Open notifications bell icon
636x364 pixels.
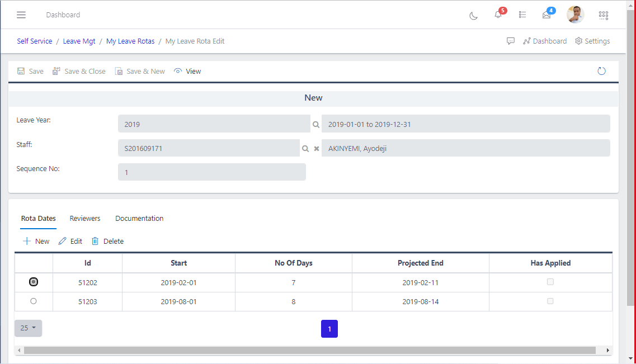[x=498, y=15]
